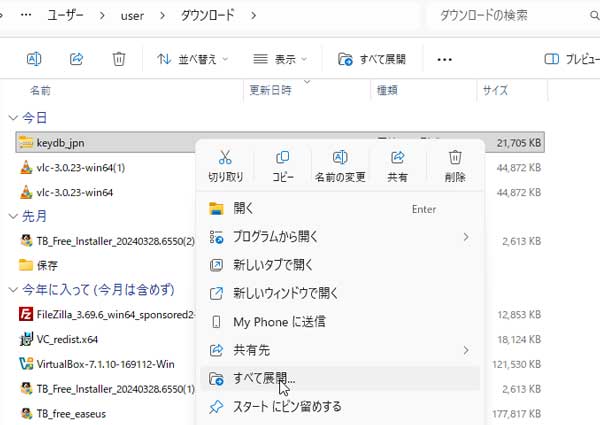600x425 pixels.
Task: Click the 12,853 KB size cell
Action: 519,314
